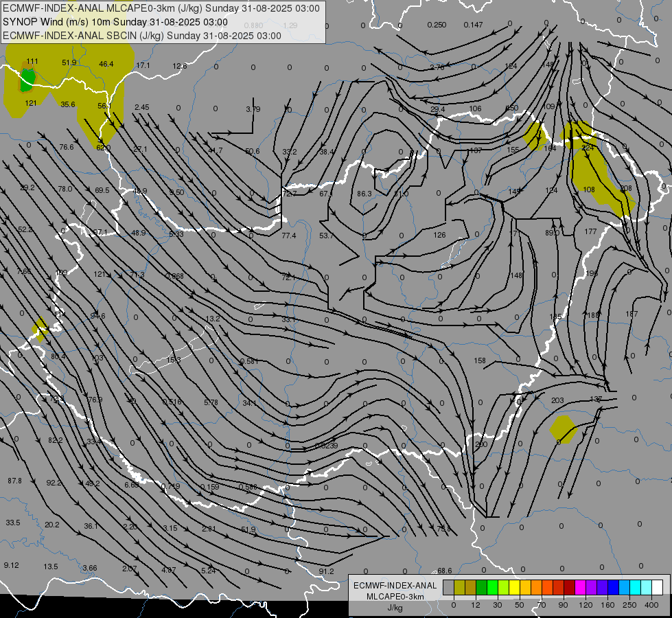
Task: Click the MLCAPE0-3km (J/kg) title line
Action: 161,8
